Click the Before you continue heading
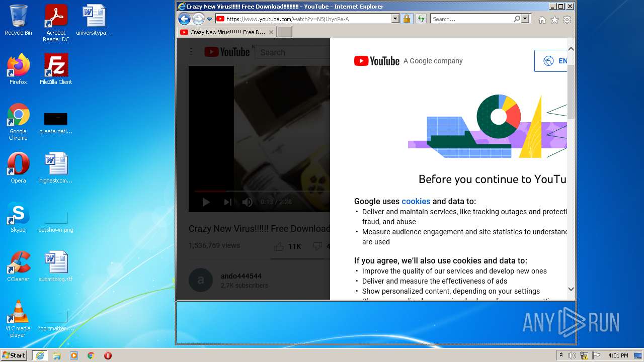This screenshot has height=362, width=644. [x=493, y=179]
